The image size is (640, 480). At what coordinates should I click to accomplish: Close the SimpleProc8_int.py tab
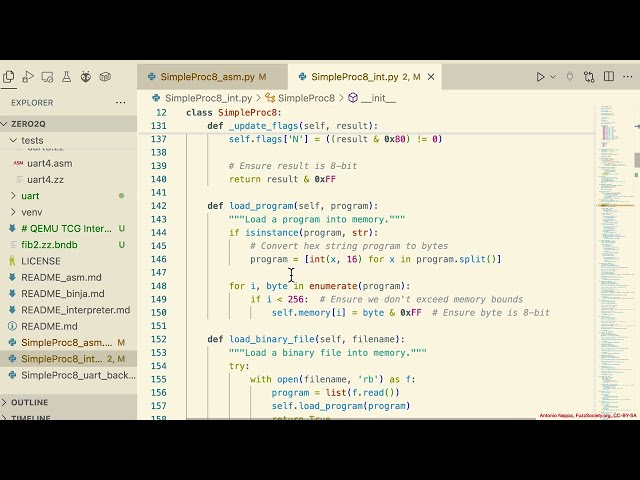click(x=431, y=77)
